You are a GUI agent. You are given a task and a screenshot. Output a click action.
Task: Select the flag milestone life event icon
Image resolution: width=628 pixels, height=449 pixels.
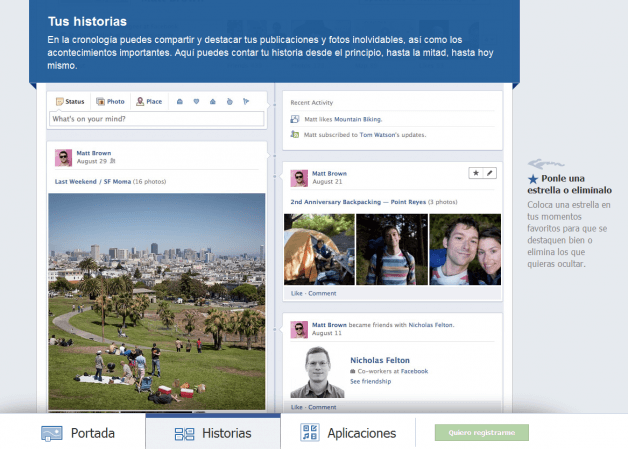pyautogui.click(x=246, y=102)
